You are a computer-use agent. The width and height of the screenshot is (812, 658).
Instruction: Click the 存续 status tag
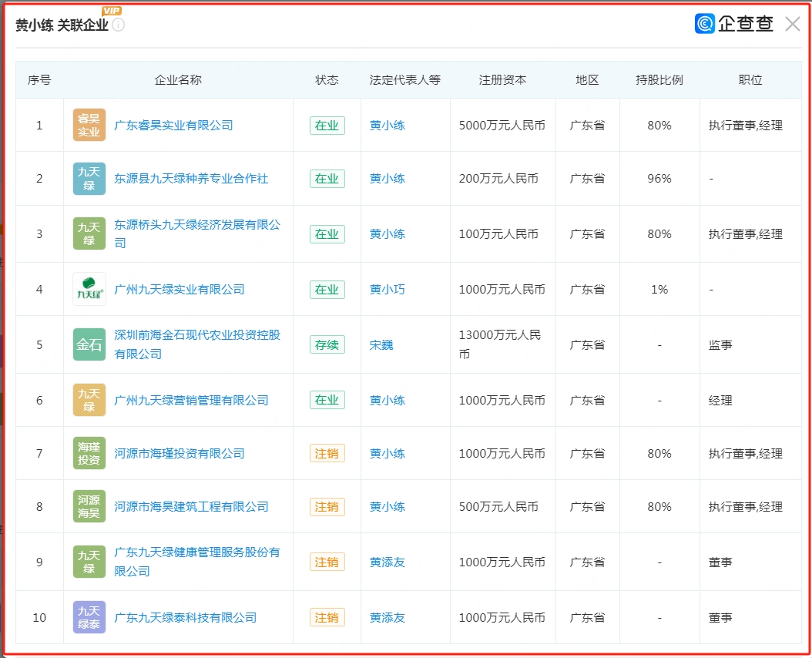(x=327, y=345)
